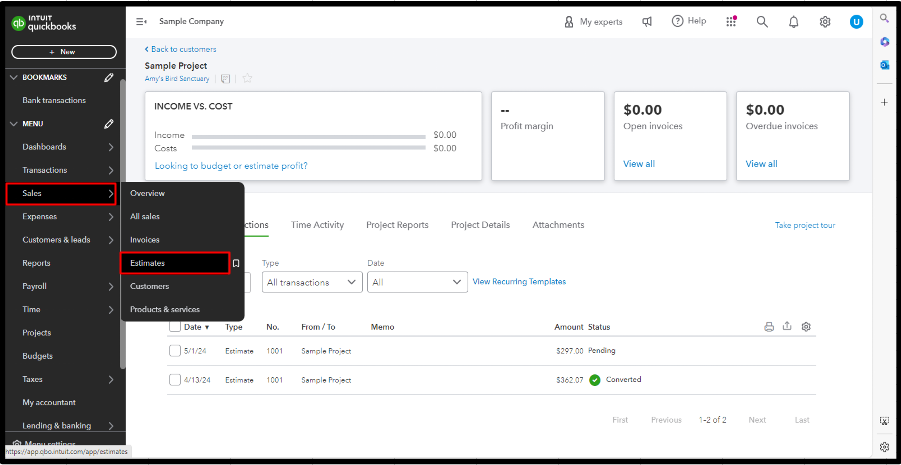Expand Customers & leads submenu
This screenshot has height=465, width=901.
click(110, 240)
